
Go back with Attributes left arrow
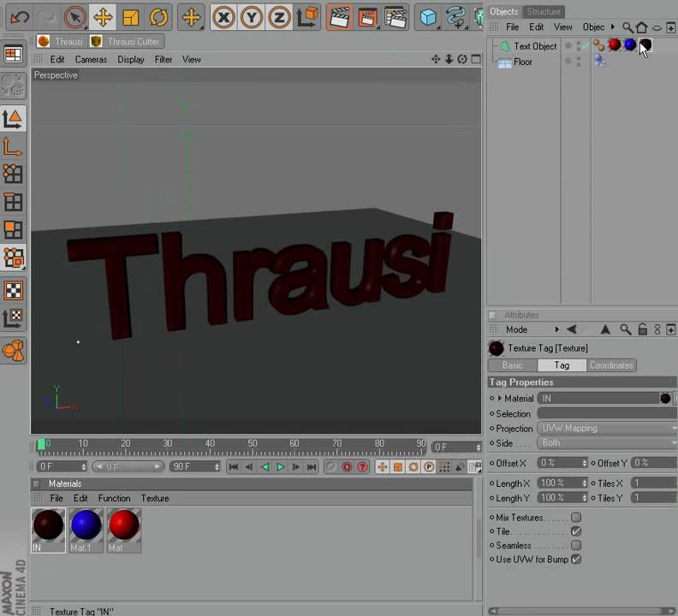(572, 329)
